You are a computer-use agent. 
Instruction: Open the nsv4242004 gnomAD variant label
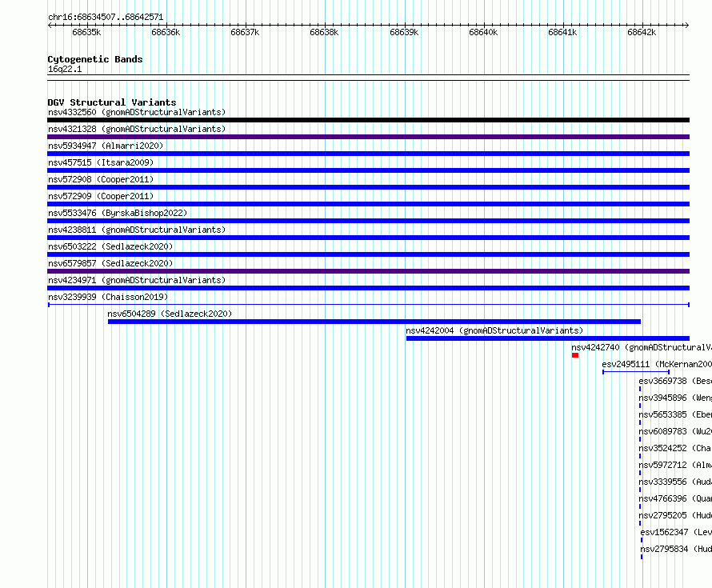click(494, 330)
